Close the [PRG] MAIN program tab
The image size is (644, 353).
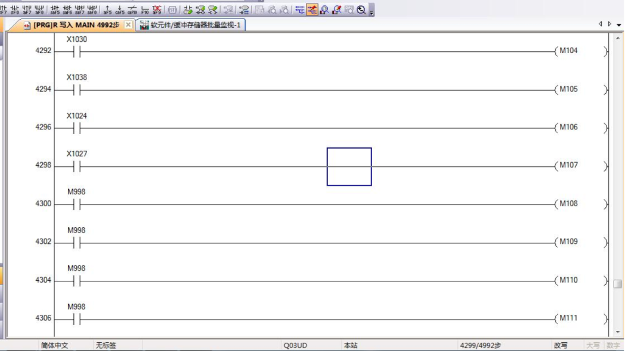click(x=128, y=25)
